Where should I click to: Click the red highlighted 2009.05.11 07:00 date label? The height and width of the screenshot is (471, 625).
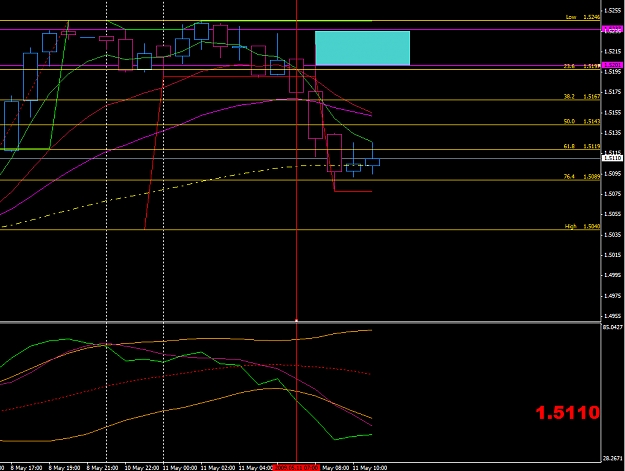(x=297, y=467)
